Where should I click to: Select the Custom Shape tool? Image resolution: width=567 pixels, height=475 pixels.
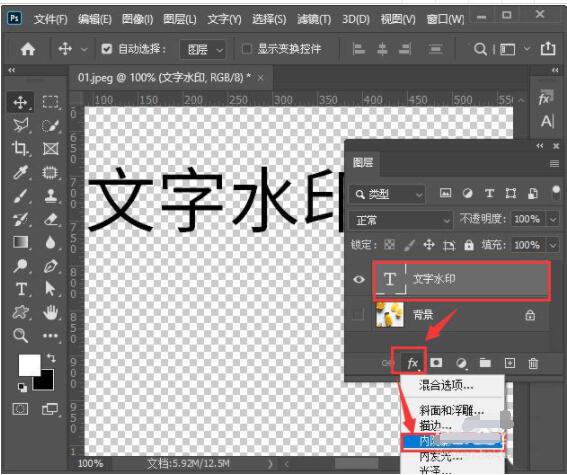point(20,312)
